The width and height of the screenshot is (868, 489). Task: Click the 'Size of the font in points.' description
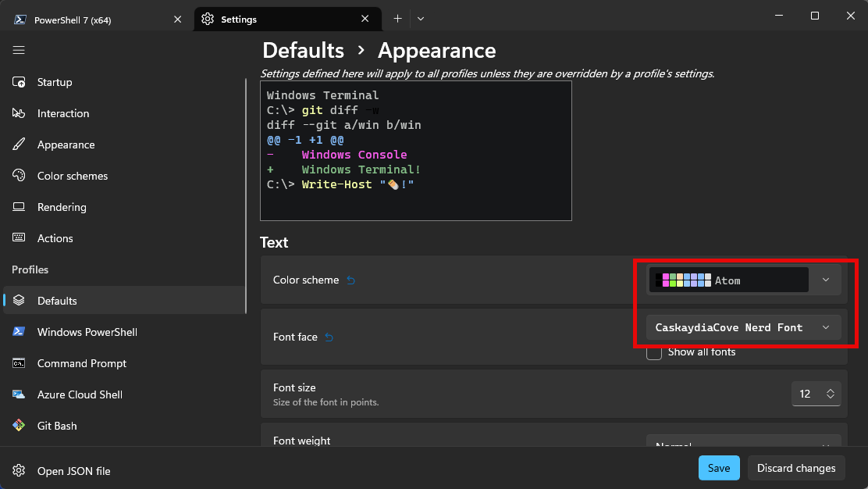326,402
